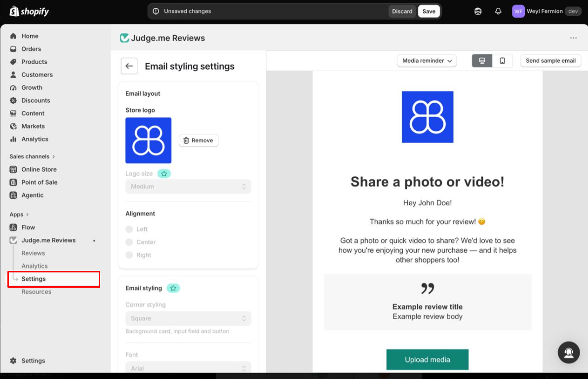Click the Judge.me Reviews sidebar icon
The width and height of the screenshot is (588, 379).
coord(13,240)
